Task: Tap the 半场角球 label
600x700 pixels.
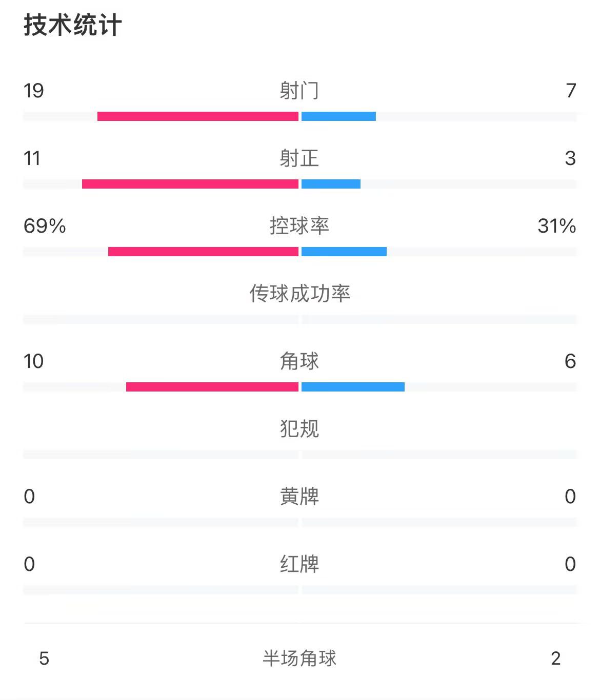Action: (299, 658)
